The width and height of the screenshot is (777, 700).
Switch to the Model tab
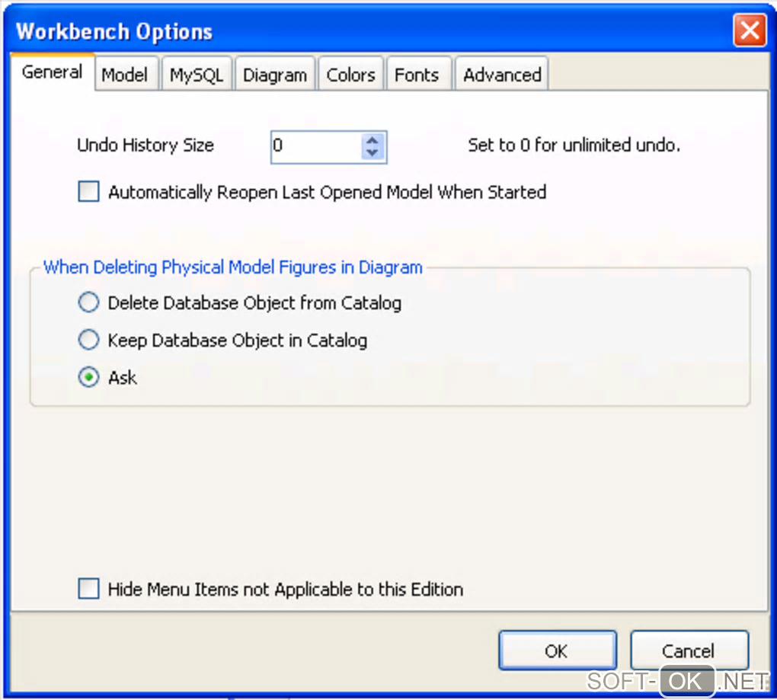[125, 75]
